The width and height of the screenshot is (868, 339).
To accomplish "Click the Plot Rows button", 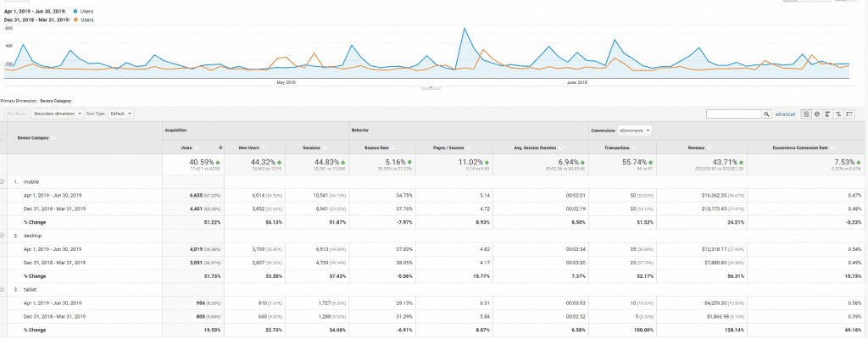I will tap(16, 113).
